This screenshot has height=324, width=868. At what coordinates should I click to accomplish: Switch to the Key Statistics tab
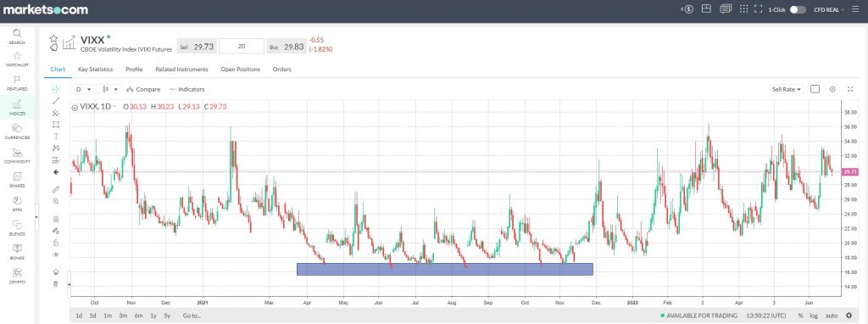click(x=95, y=70)
